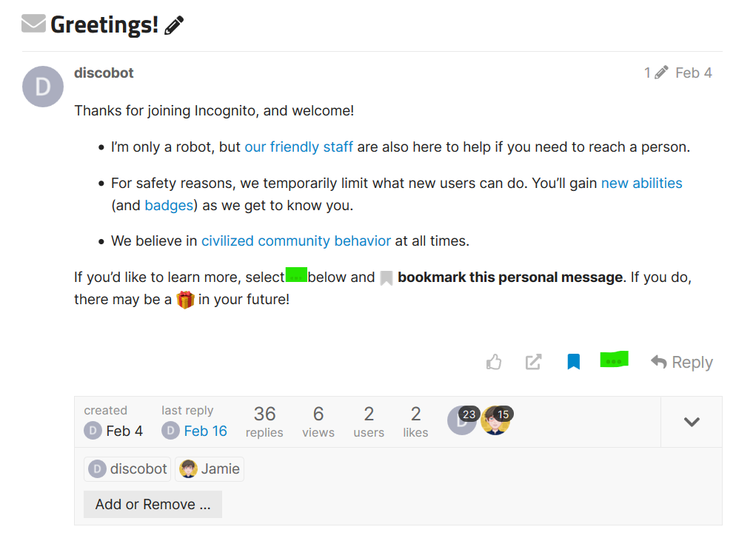This screenshot has width=756, height=541.
Task: Click the Reply arrow button
Action: (682, 362)
